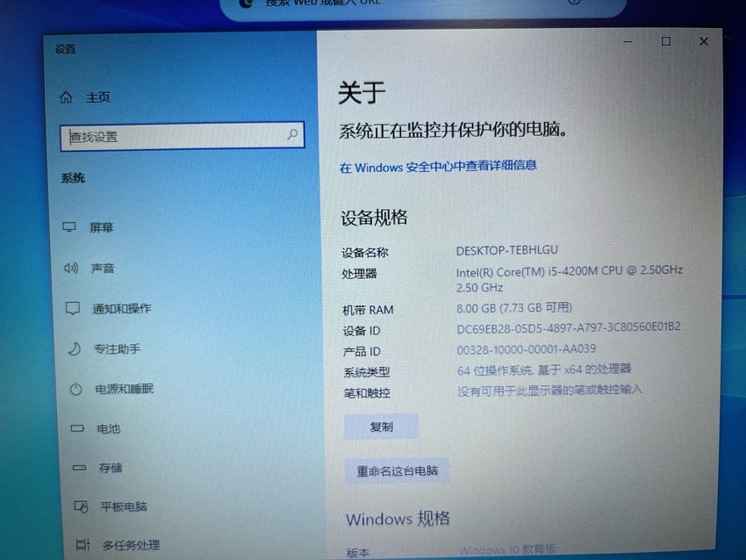Click the 系统 sidebar category heading
Screen dimensions: 746x560
click(x=73, y=178)
